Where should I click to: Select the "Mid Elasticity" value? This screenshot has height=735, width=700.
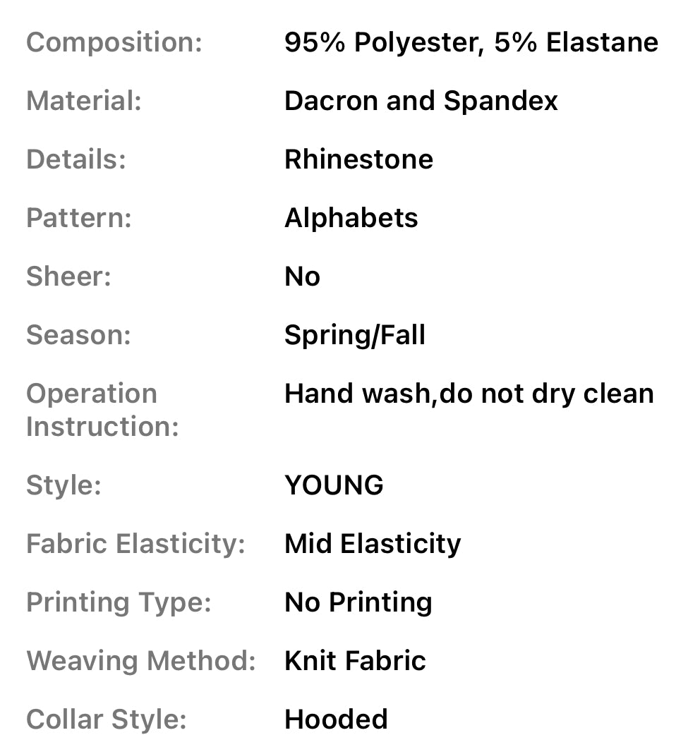(x=373, y=544)
